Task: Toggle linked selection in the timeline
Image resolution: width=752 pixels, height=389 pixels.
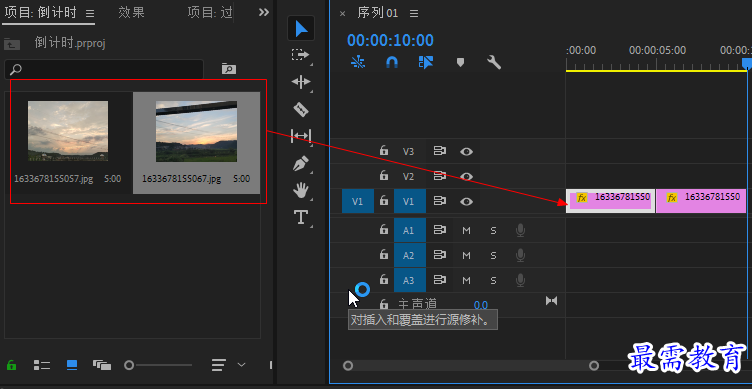Action: point(426,62)
